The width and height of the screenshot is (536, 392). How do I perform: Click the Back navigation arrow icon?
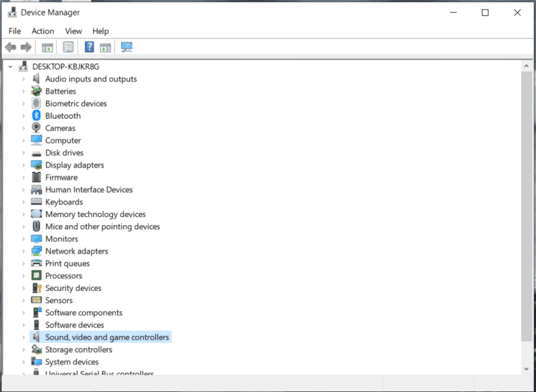tap(10, 47)
